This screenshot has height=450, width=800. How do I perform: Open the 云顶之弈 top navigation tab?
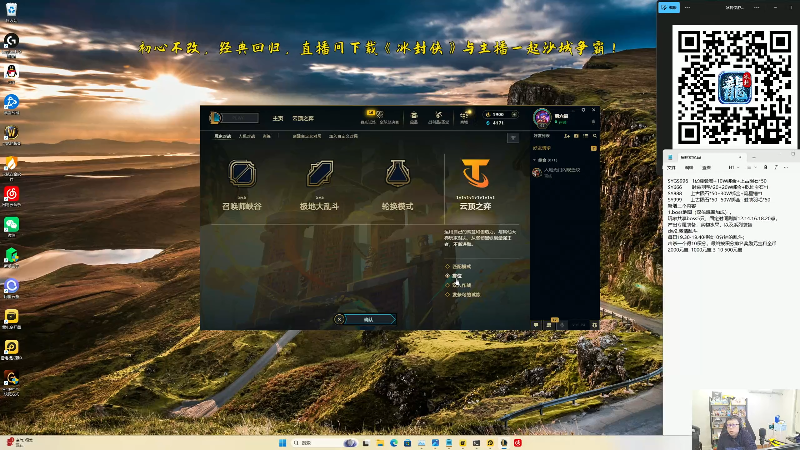303,118
